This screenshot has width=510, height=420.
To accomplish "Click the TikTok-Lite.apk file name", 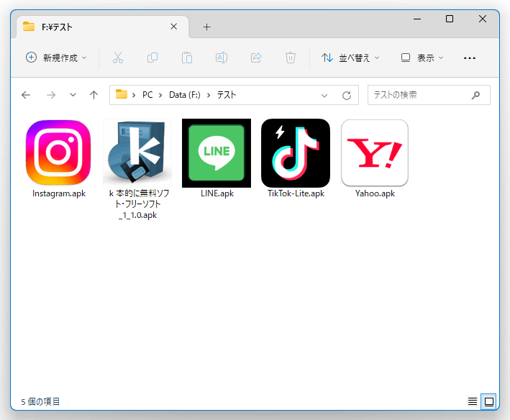I will coord(296,193).
